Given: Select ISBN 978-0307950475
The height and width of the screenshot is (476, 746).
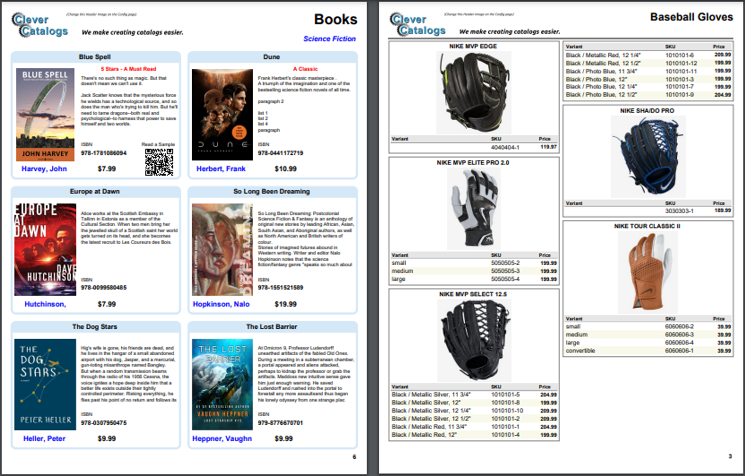Looking at the screenshot, I should [104, 423].
